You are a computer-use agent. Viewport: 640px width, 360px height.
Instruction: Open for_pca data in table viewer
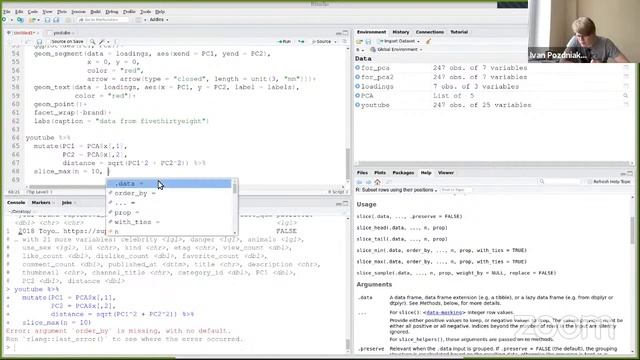pyautogui.click(x=625, y=68)
